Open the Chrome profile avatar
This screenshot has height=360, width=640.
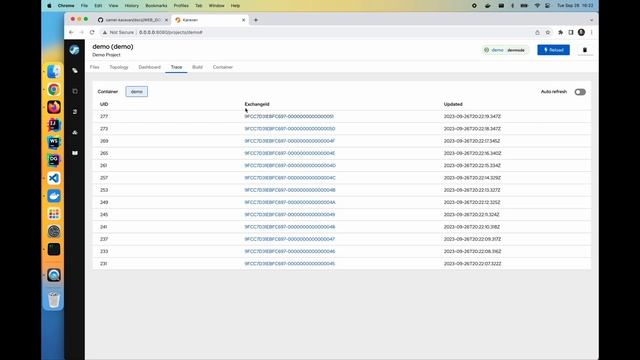581,32
